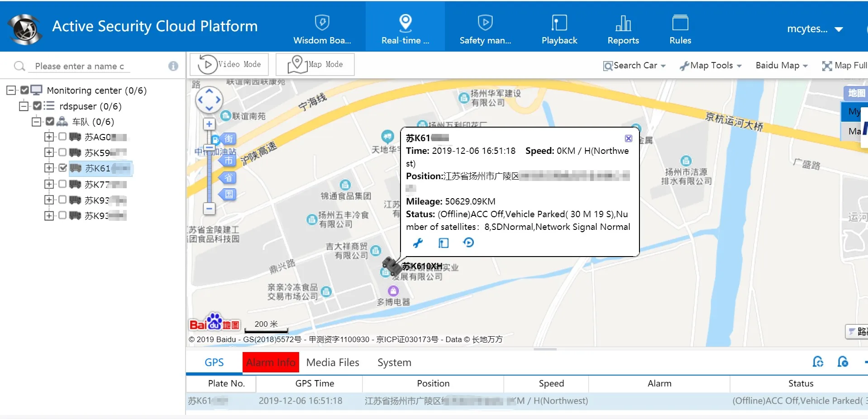Toggle the Monitoring center checkbox
The height and width of the screenshot is (419, 868).
(25, 90)
